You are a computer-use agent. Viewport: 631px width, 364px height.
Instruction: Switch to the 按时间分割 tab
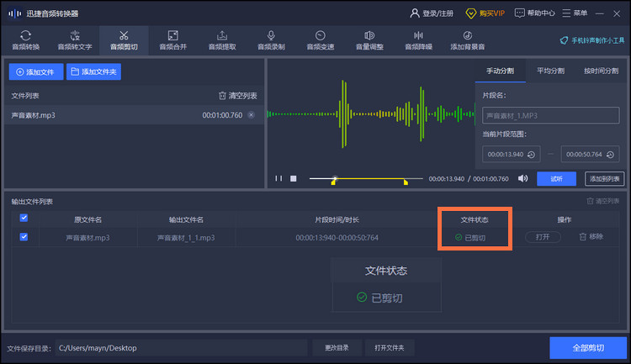pyautogui.click(x=602, y=71)
